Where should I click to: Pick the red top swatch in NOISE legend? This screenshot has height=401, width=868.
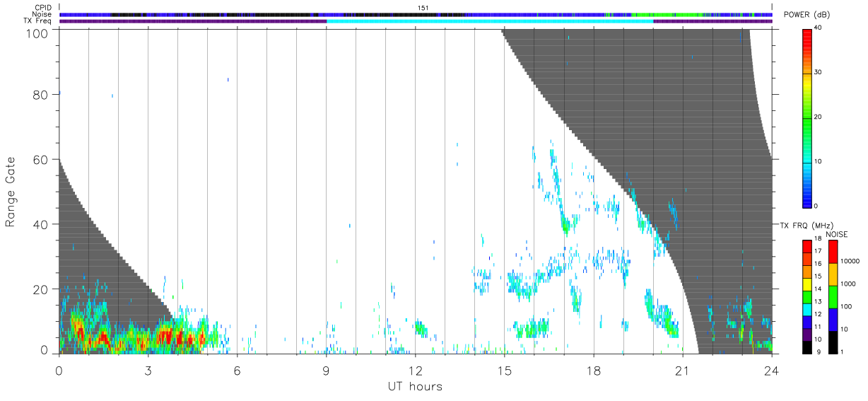(x=833, y=251)
